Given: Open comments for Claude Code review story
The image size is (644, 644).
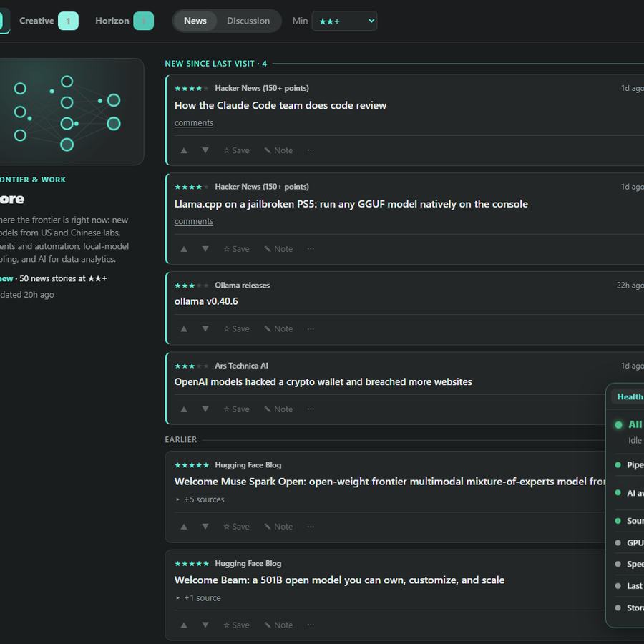Looking at the screenshot, I should coord(194,123).
